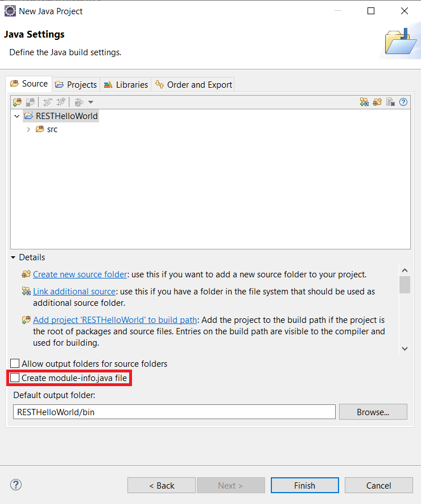Viewport: 421px width, 504px height.
Task: Collapse the Details section
Action: (14, 257)
